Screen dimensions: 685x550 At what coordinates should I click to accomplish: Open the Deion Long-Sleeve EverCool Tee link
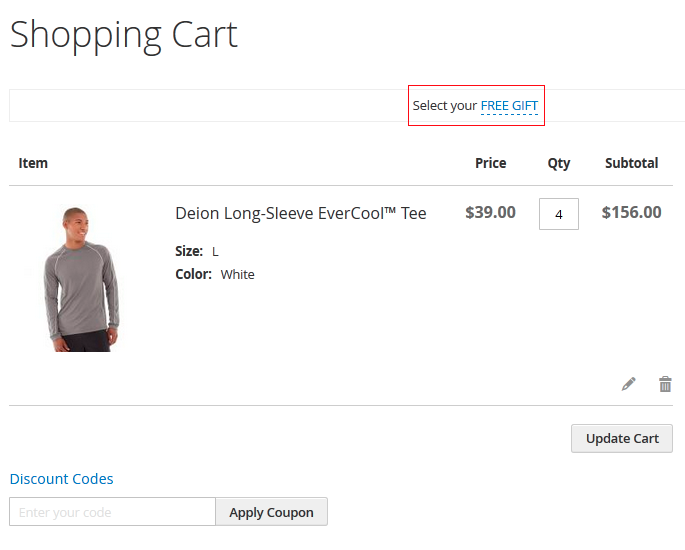[x=300, y=213]
